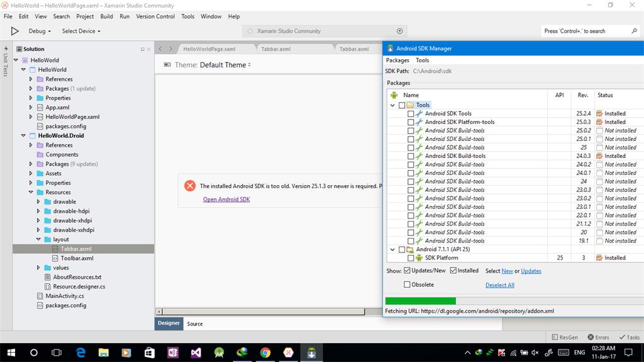
Task: Click the scrollbar left arrow in designer
Action: [x=159, y=312]
